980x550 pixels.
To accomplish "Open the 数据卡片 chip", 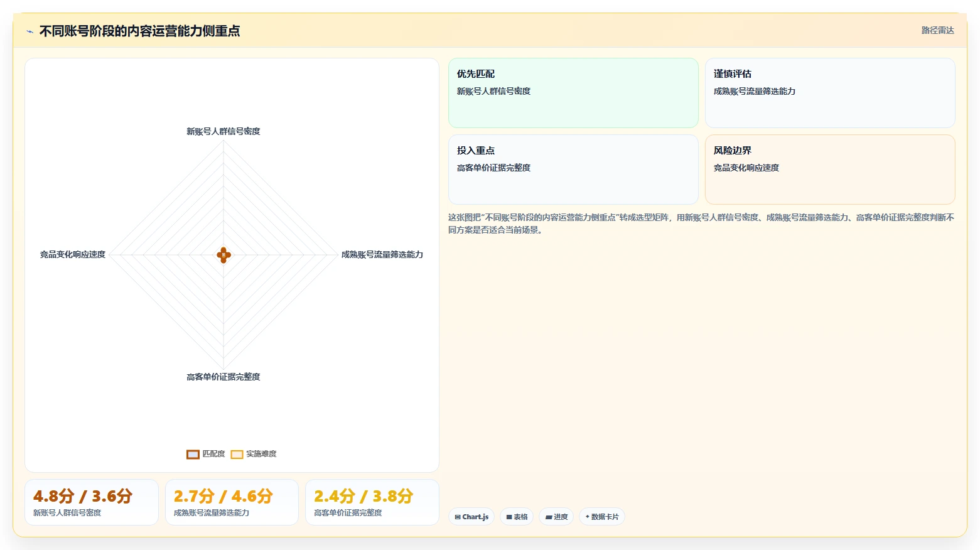I will click(x=601, y=517).
